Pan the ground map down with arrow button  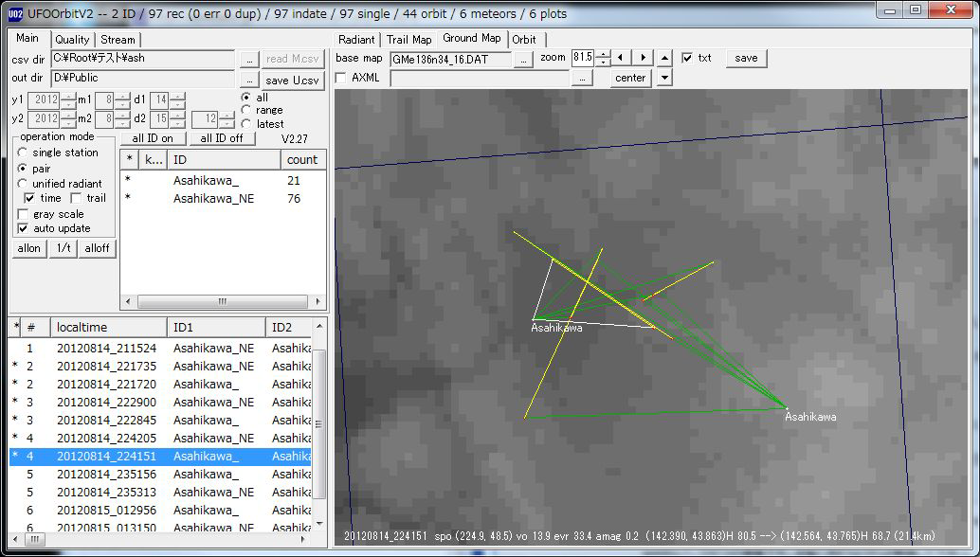click(664, 79)
